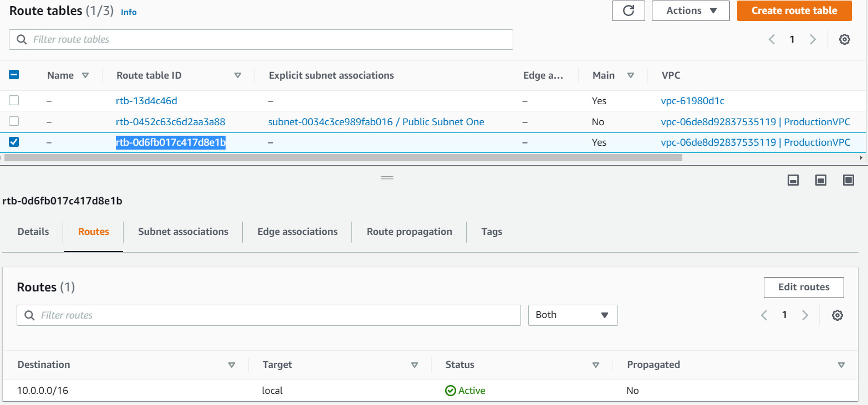This screenshot has width=868, height=405.
Task: Click the search icon in Filter routes
Action: [x=29, y=315]
